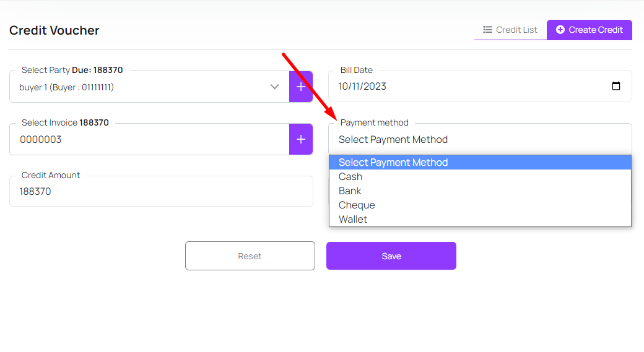Click the chevron arrow in Select Party
The image size is (644, 352).
275,87
